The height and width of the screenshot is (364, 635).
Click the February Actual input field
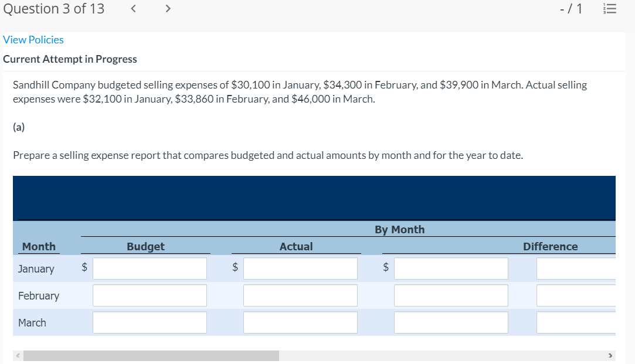[x=300, y=295]
